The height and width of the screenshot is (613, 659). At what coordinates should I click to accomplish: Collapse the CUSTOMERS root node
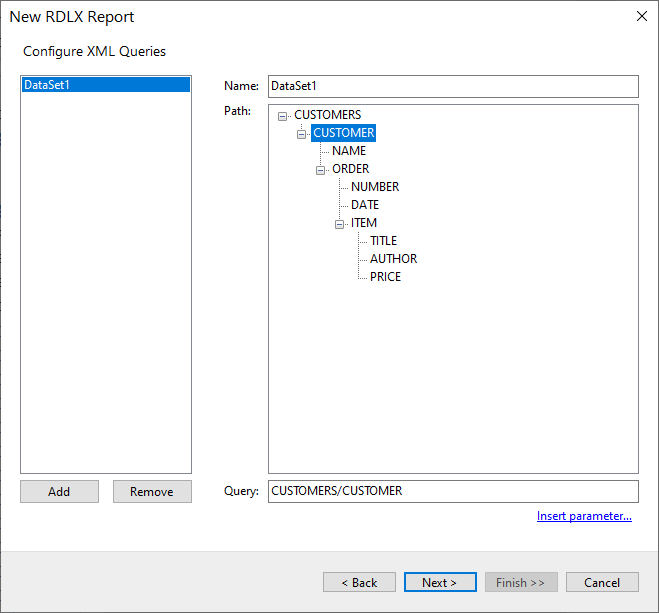282,116
